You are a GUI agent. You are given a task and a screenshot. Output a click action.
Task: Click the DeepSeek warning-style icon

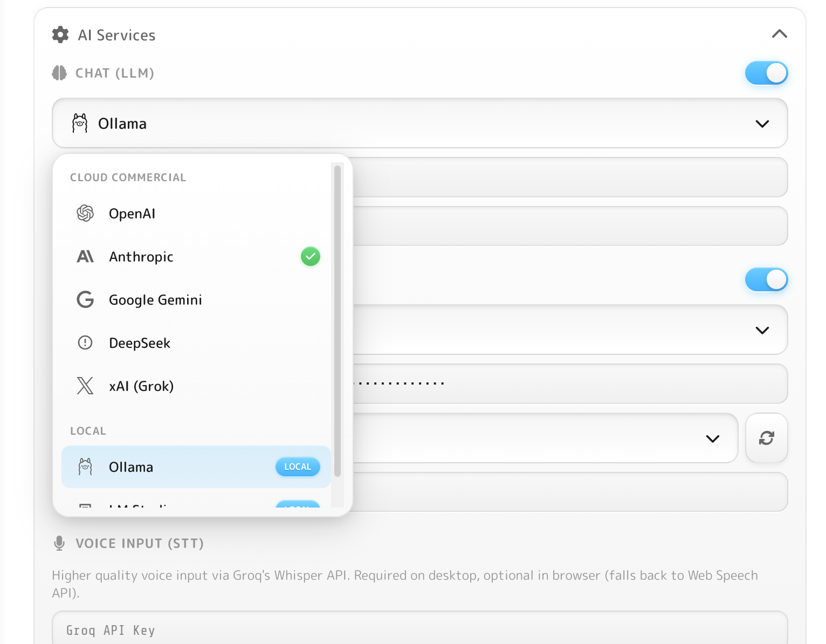(x=85, y=342)
